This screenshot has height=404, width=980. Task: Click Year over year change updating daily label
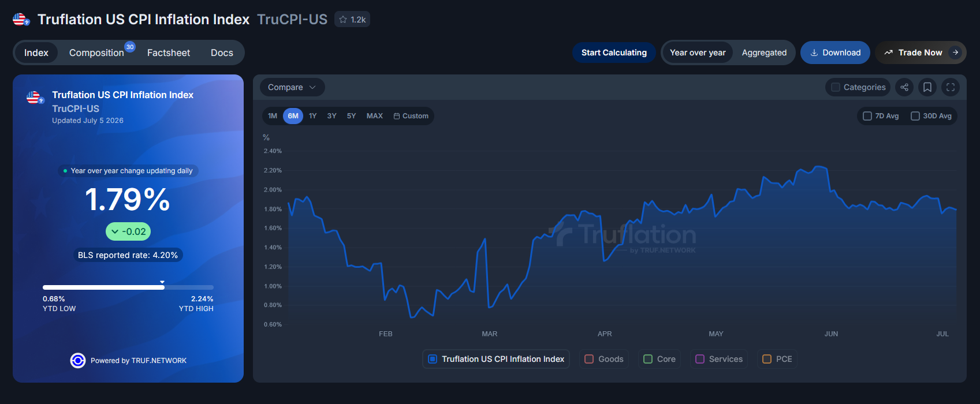tap(128, 171)
